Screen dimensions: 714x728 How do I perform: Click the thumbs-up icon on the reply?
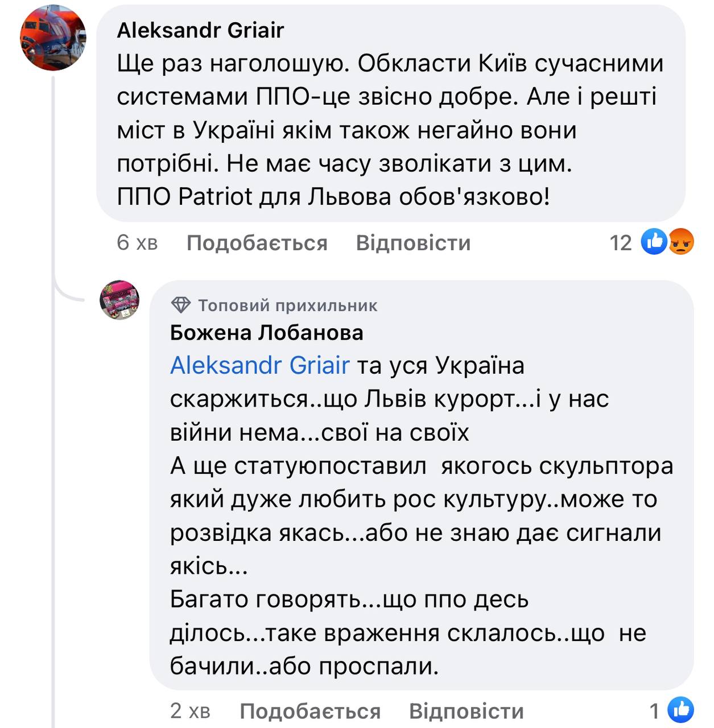680,710
